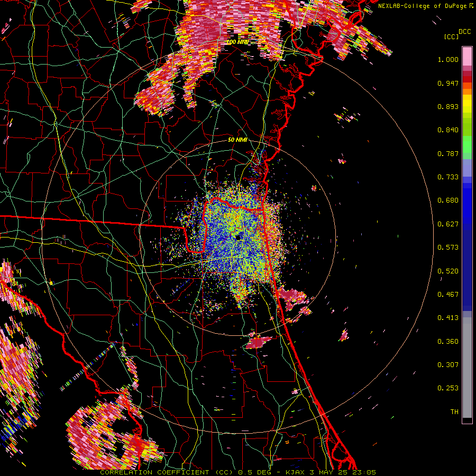The image size is (476, 476).
Task: Click the 0.413 scale value
Action: pos(448,318)
